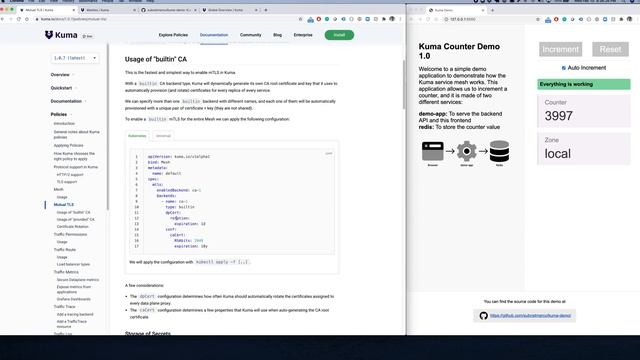This screenshot has width=640, height=360.
Task: Open the Community nav item
Action: pyautogui.click(x=251, y=35)
